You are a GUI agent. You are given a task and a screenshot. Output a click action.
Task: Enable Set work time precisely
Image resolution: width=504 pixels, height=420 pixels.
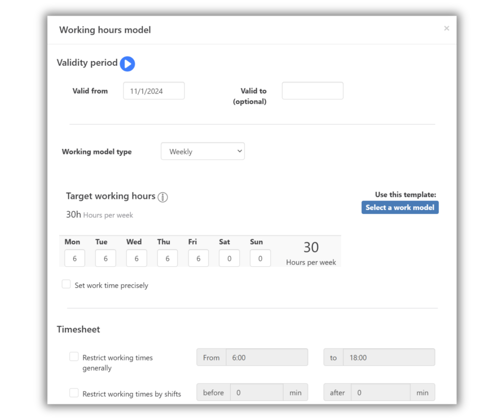(x=66, y=284)
